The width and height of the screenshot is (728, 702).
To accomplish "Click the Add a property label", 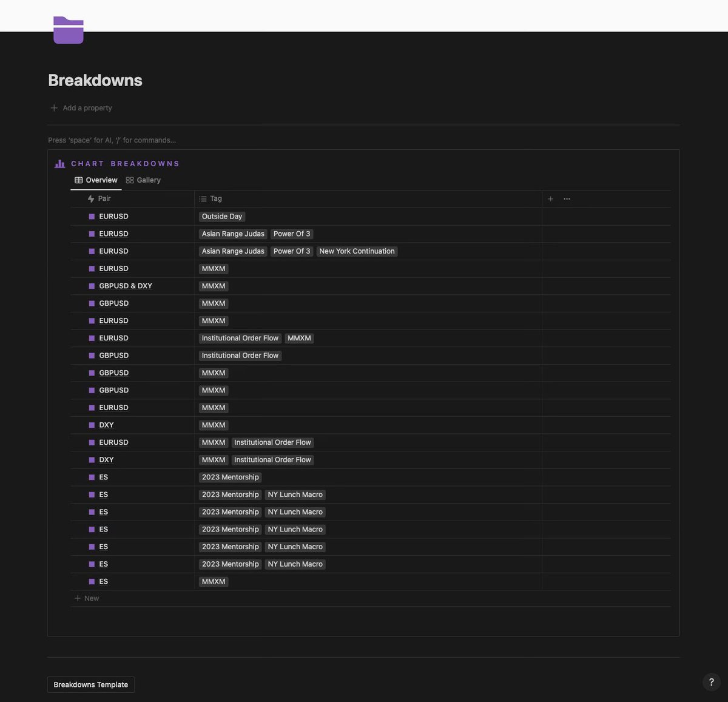I will (87, 108).
